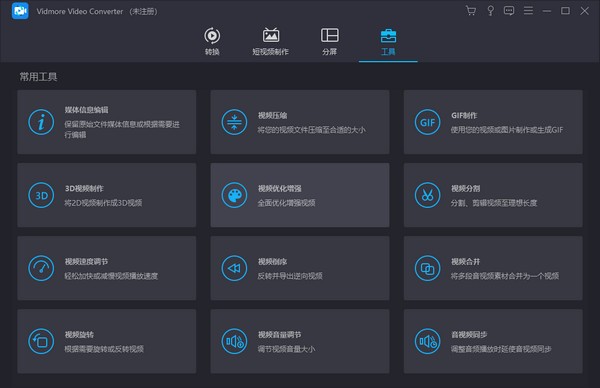Image resolution: width=600 pixels, height=388 pixels.
Task: Click description 轻松加快或减慢视频播放速度
Action: click(x=111, y=276)
